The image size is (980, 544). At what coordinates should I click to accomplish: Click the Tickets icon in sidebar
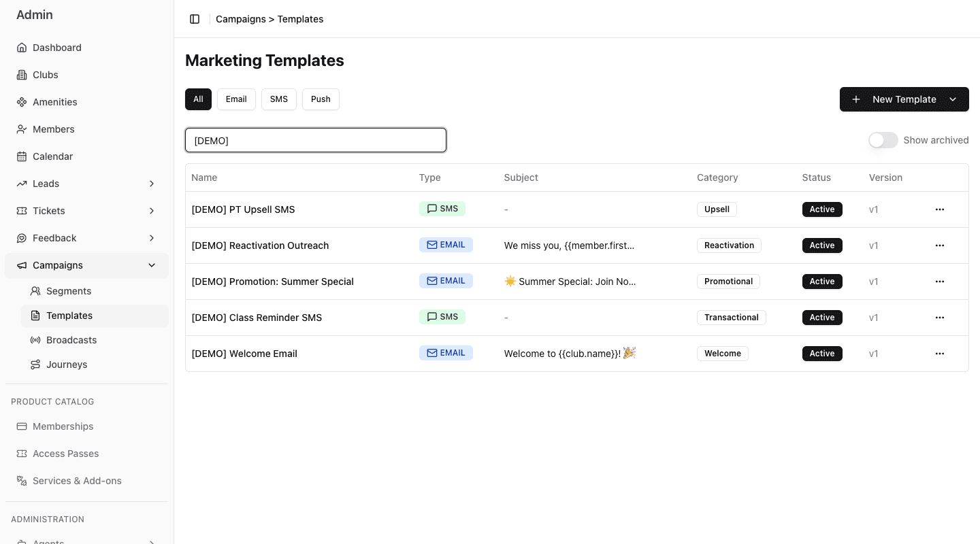[x=22, y=211]
